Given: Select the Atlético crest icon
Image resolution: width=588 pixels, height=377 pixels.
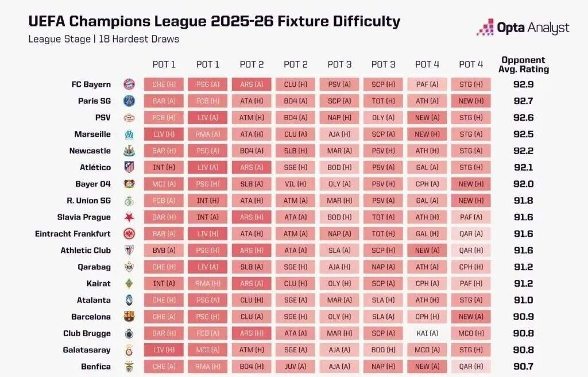Looking at the screenshot, I should pyautogui.click(x=129, y=167).
